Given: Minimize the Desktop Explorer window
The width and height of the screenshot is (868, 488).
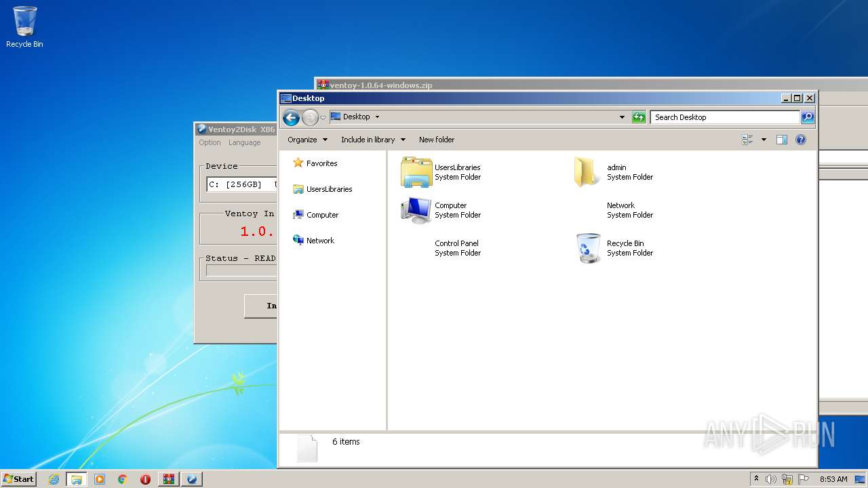Looking at the screenshot, I should (x=786, y=98).
